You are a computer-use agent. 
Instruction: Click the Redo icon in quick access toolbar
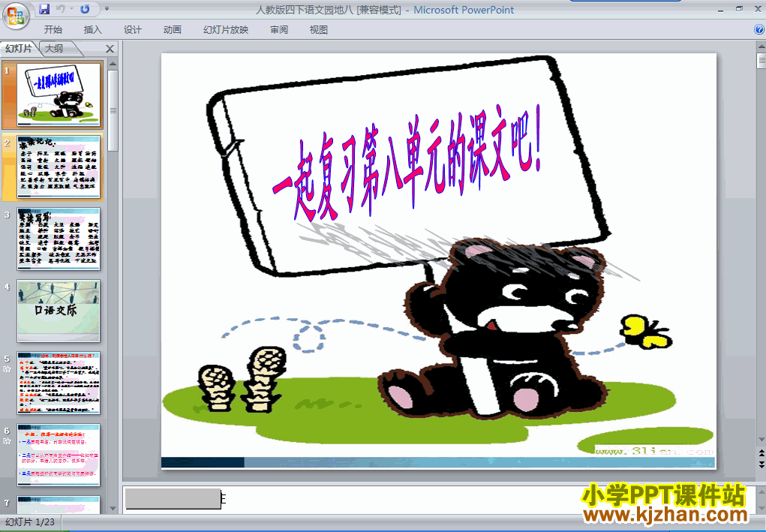click(85, 9)
